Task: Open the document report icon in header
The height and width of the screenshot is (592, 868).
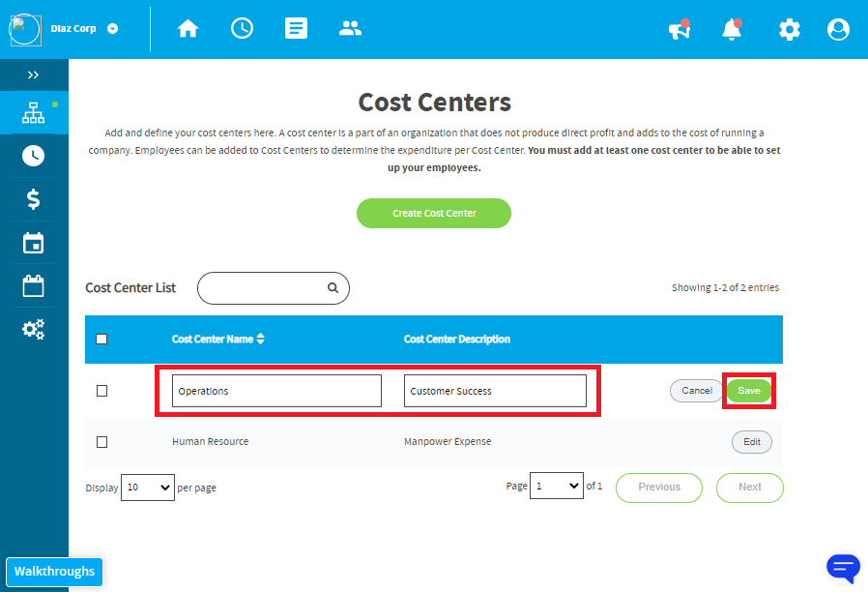Action: click(296, 28)
